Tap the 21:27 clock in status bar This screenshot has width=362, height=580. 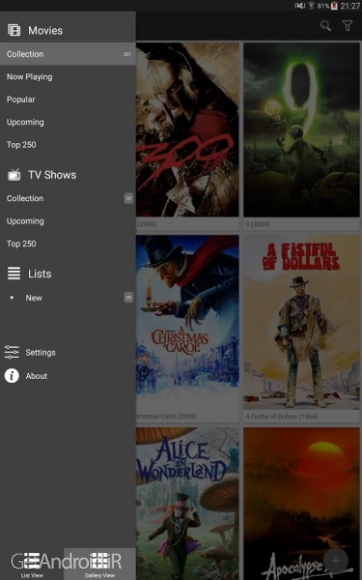pos(350,6)
